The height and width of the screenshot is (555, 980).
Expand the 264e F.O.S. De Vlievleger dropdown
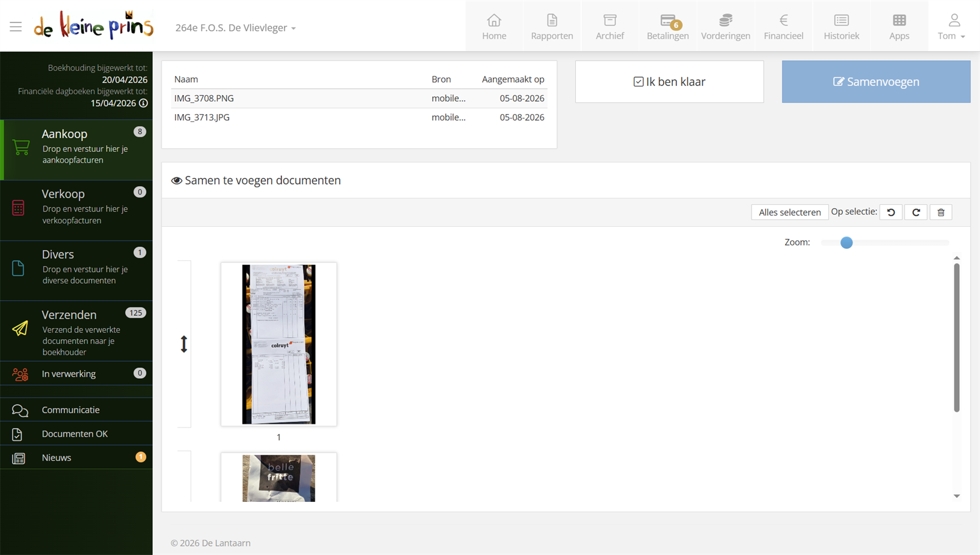click(x=235, y=28)
